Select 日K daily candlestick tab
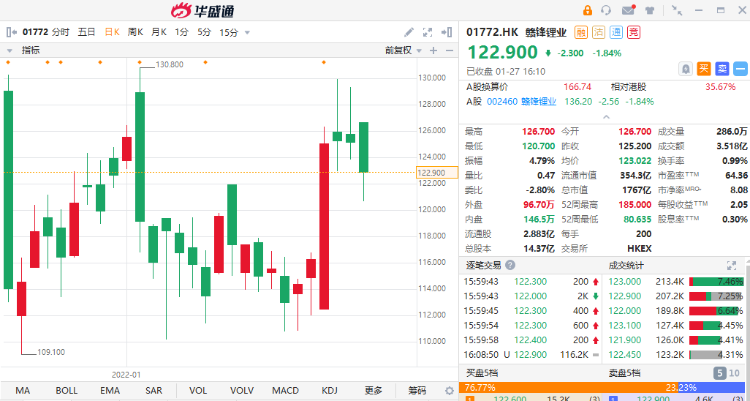Image resolution: width=750 pixels, height=401 pixels. tap(112, 32)
